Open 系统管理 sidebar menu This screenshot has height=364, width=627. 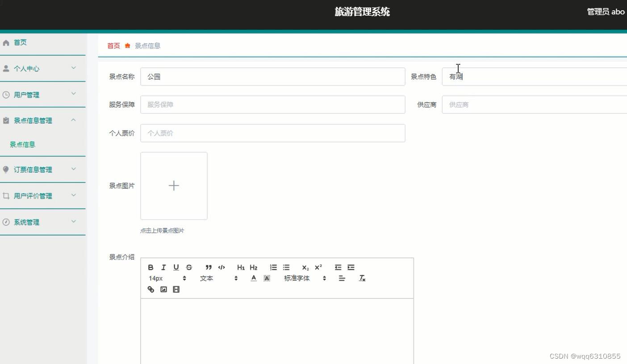[42, 222]
